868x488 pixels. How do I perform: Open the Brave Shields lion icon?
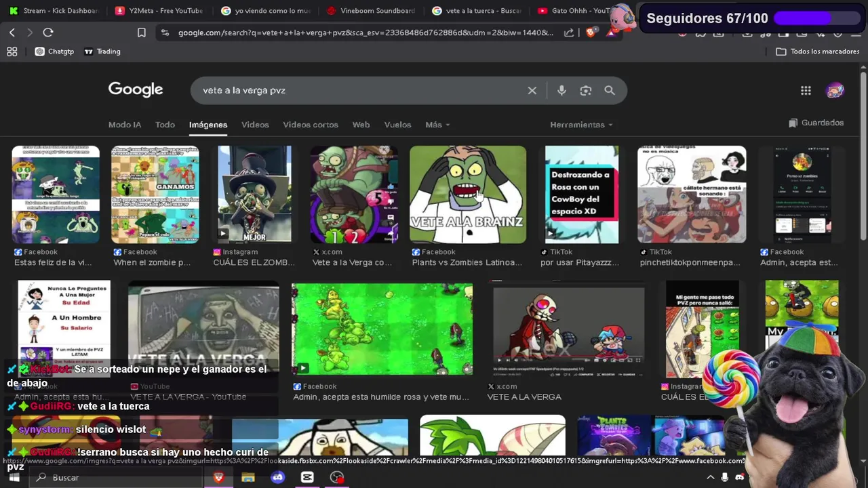coord(591,33)
